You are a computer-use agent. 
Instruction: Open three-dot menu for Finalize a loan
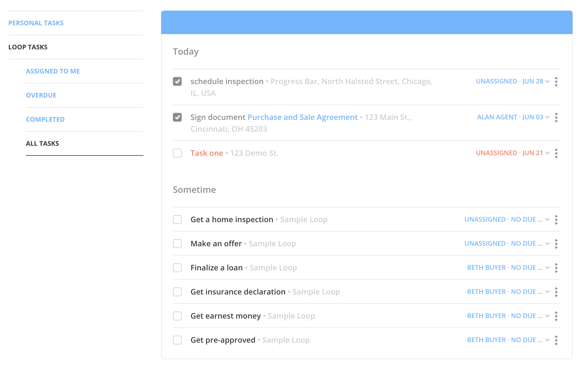[x=556, y=268]
